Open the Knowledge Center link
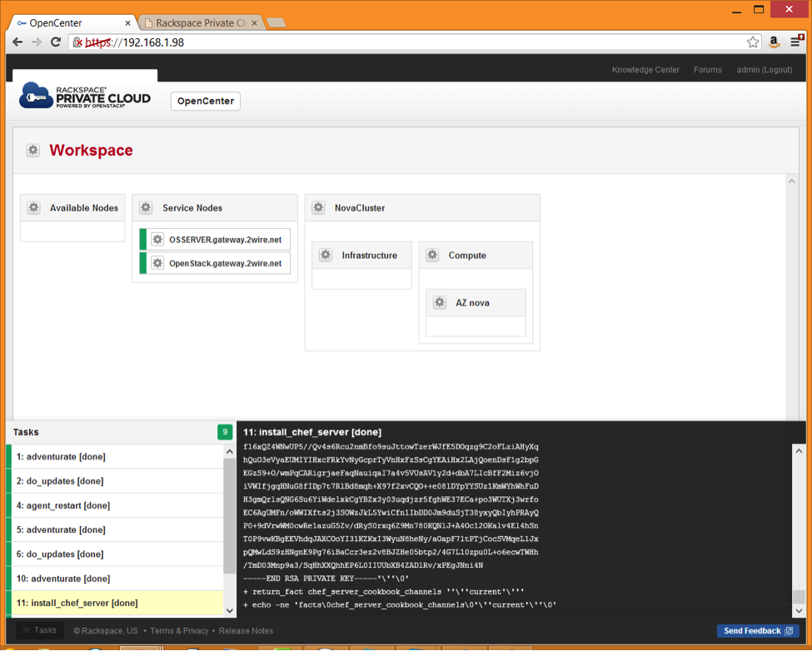The height and width of the screenshot is (651, 812). click(645, 70)
